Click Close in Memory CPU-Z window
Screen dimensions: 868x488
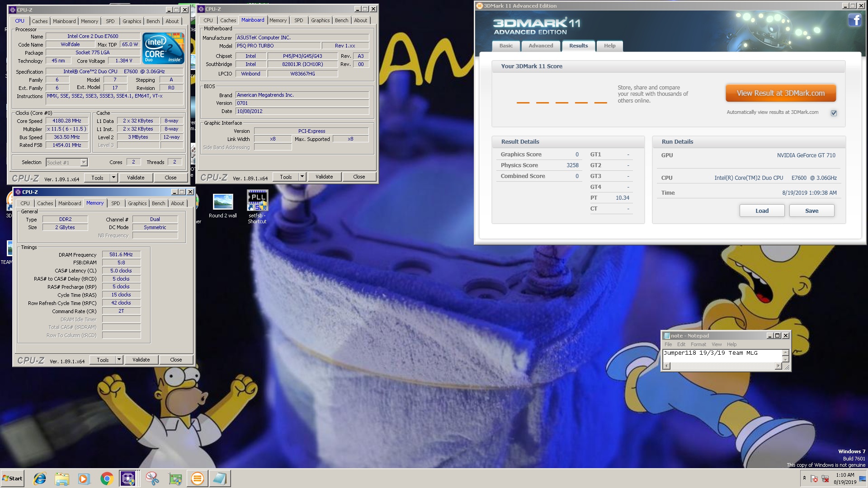176,360
